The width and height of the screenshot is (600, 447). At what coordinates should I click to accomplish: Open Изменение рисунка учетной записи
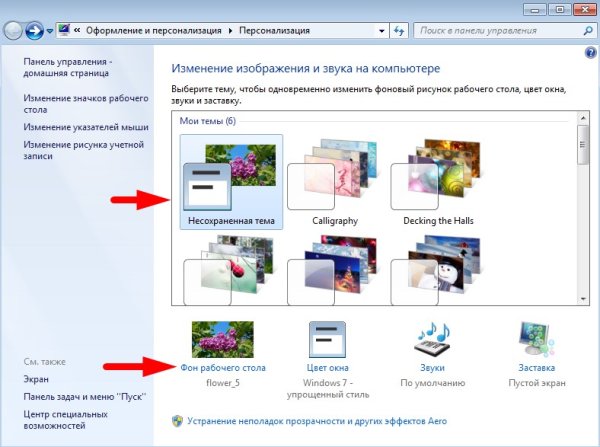[x=83, y=150]
